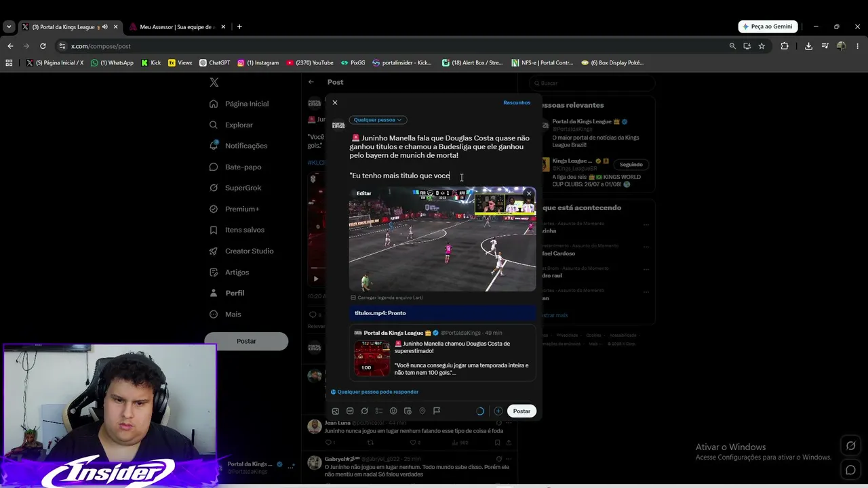Image resolution: width=868 pixels, height=488 pixels.
Task: Open browser downloads
Action: coord(808,46)
